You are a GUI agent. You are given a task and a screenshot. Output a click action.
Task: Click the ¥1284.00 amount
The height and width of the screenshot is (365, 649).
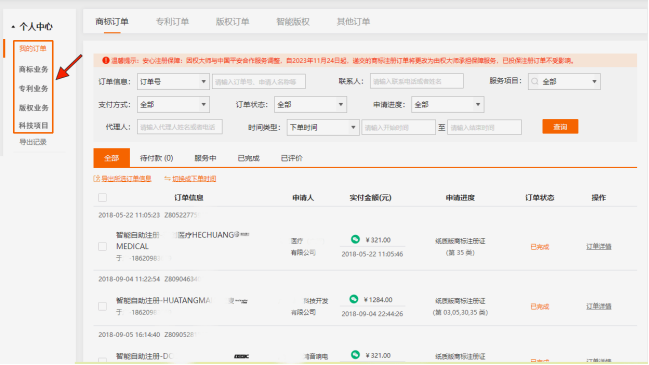(378, 300)
